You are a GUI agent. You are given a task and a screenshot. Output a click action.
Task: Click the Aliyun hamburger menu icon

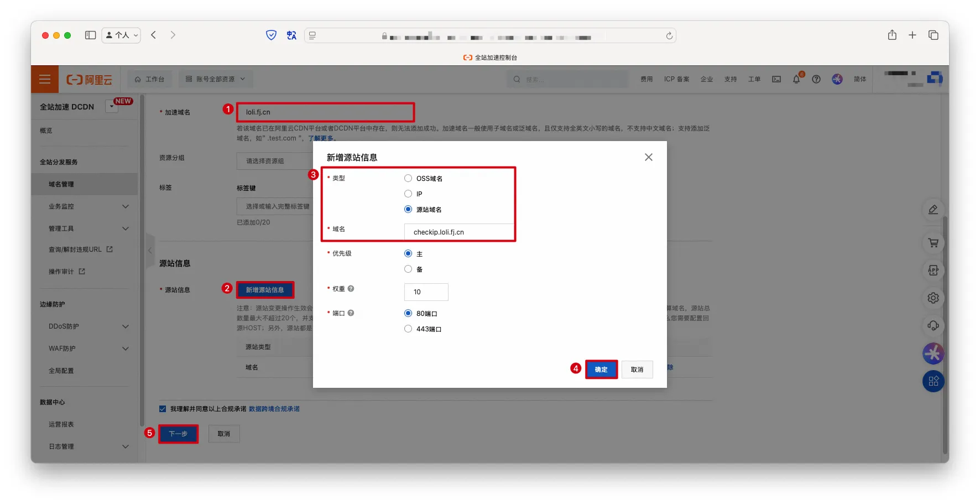click(45, 79)
